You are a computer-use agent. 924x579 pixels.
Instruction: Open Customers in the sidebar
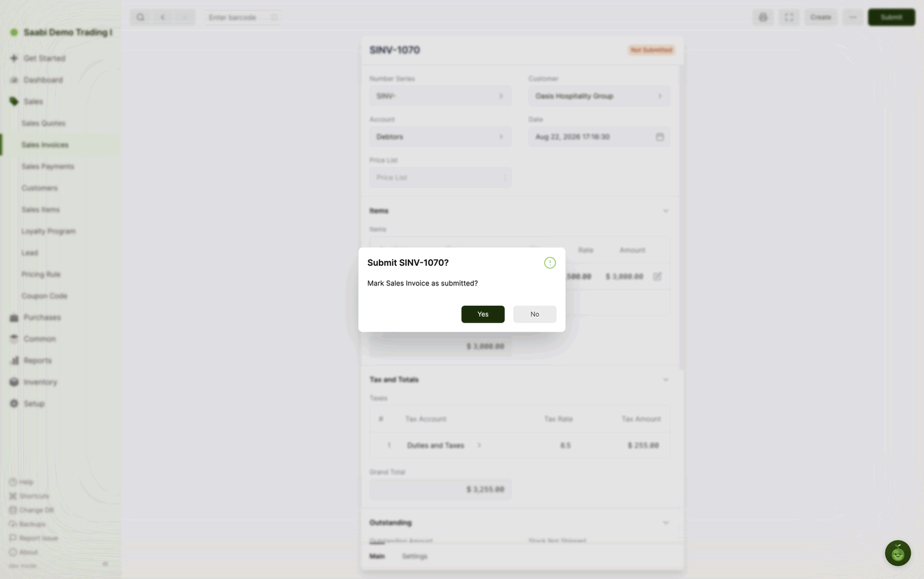(60, 188)
